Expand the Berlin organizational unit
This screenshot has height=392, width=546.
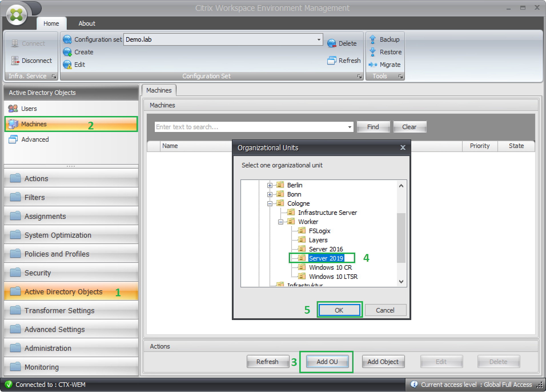click(x=270, y=185)
